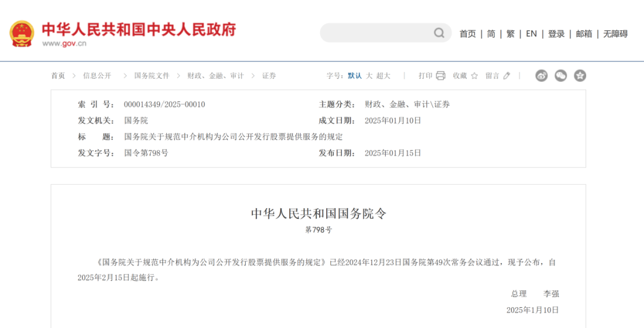
Task: Click the 留言 comment text
Action: point(492,76)
